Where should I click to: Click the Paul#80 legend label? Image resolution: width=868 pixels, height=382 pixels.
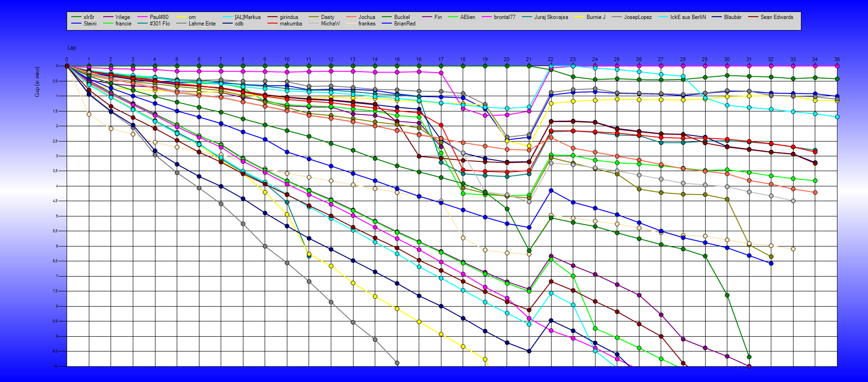click(159, 17)
